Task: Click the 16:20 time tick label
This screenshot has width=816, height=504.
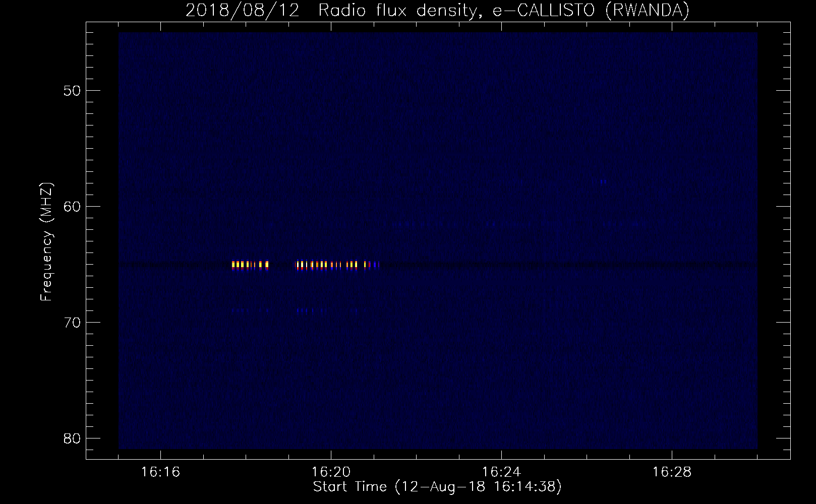Action: click(x=331, y=472)
